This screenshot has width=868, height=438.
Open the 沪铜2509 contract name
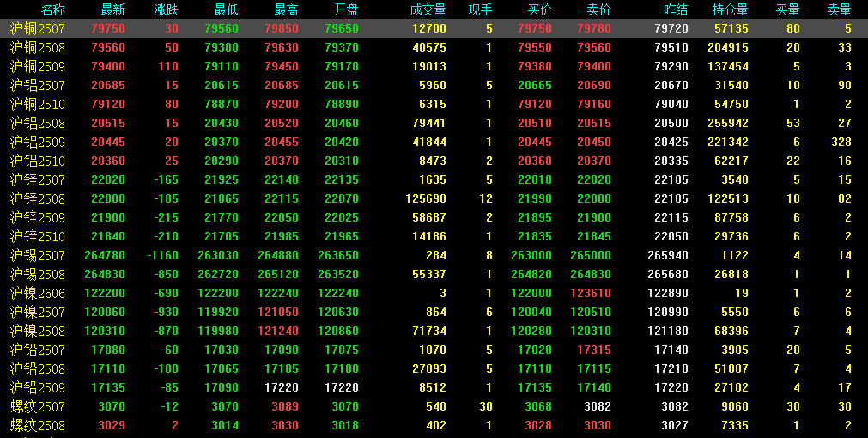[38, 66]
